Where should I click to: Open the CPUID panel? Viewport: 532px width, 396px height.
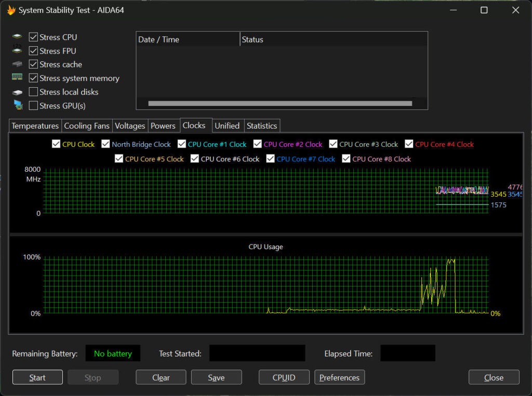pyautogui.click(x=284, y=377)
